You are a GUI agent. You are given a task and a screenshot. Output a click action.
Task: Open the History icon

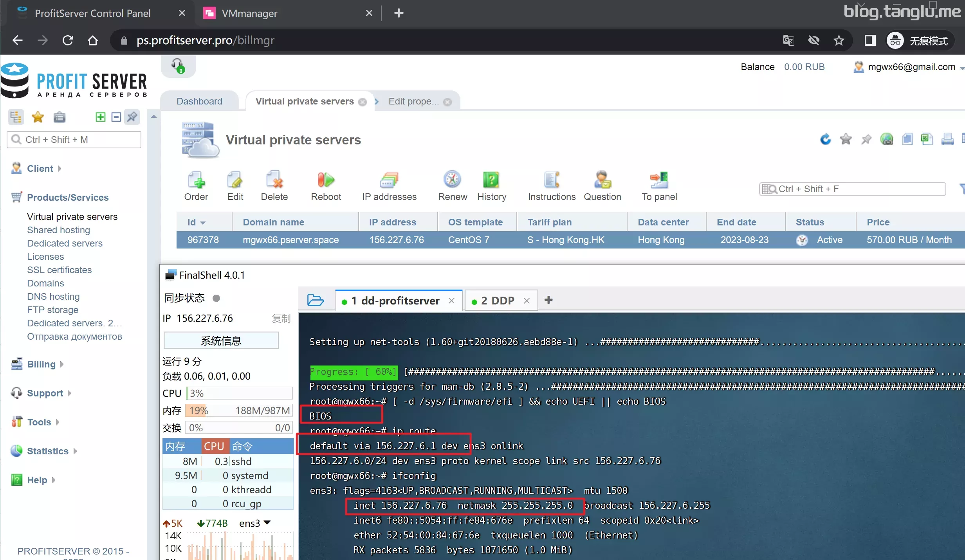tap(491, 180)
